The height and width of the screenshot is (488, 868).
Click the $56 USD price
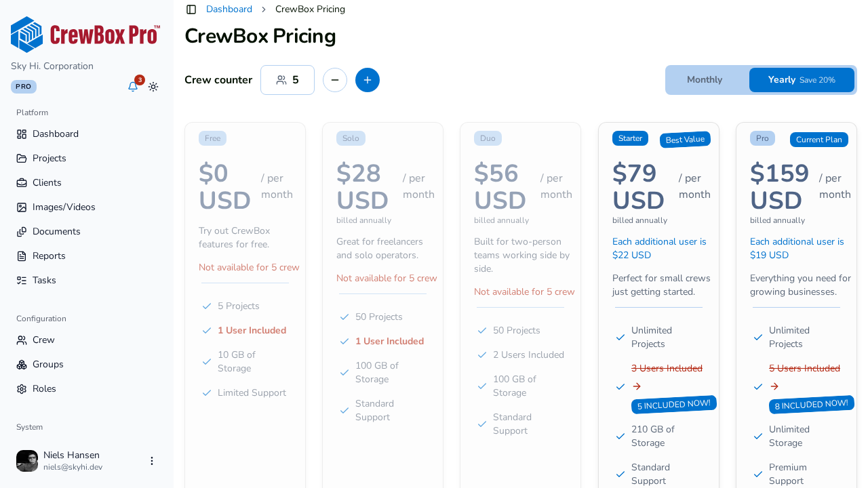point(500,187)
